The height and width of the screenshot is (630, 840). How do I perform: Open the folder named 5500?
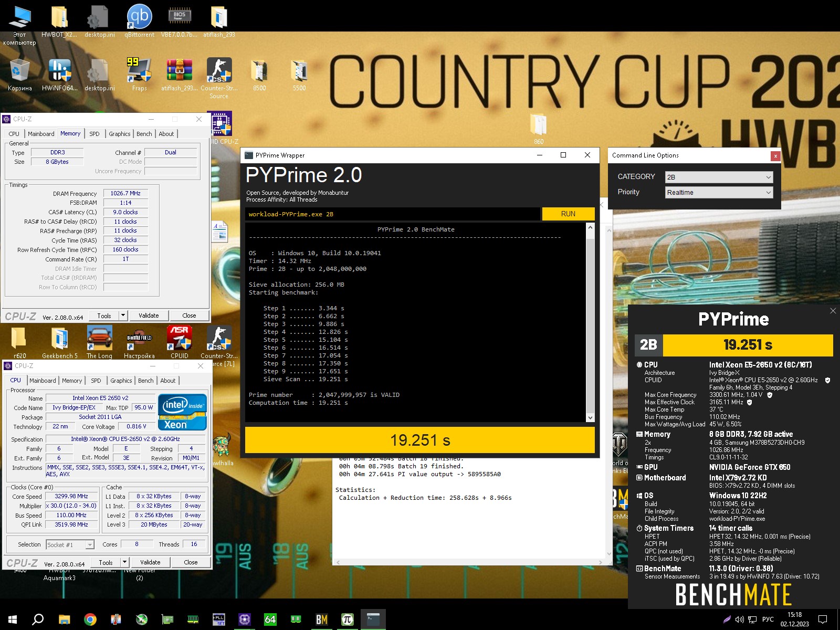[299, 75]
